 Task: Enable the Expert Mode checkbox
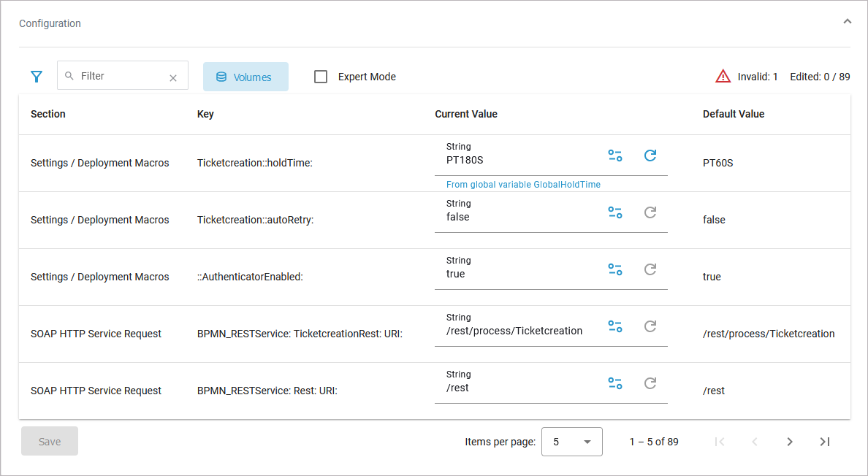[x=321, y=77]
